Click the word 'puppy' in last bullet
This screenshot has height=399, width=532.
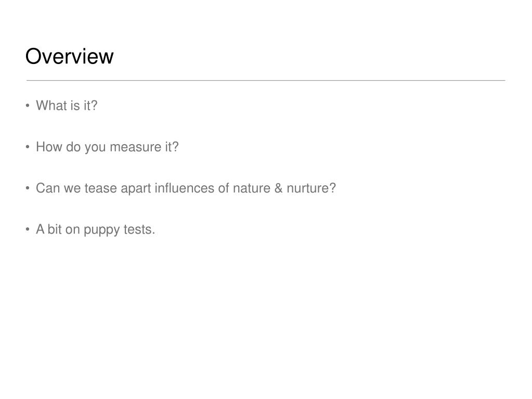pyautogui.click(x=102, y=231)
